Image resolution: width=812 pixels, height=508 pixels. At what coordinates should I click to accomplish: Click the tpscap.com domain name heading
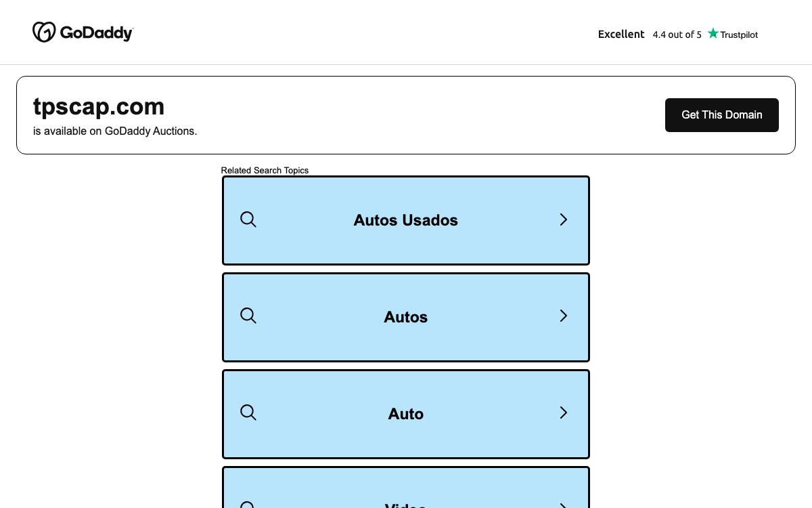point(99,107)
